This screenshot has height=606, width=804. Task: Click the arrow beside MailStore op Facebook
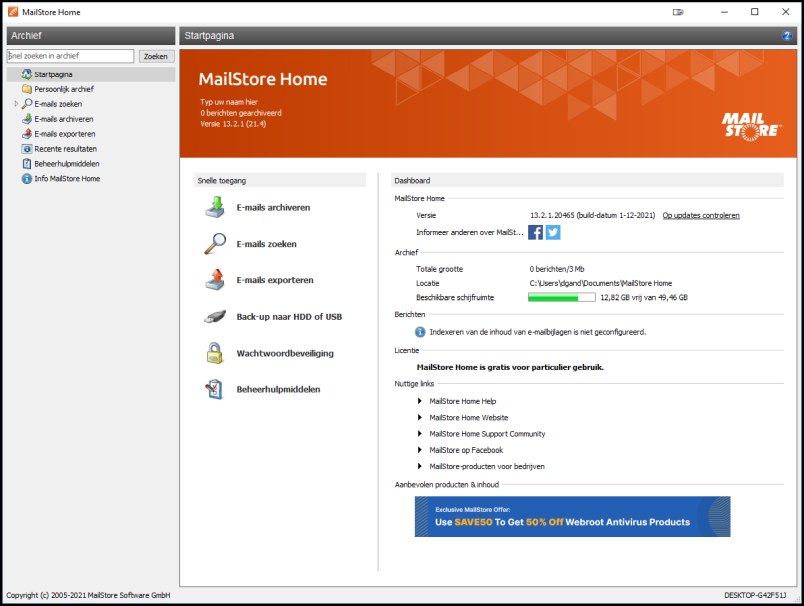point(419,450)
